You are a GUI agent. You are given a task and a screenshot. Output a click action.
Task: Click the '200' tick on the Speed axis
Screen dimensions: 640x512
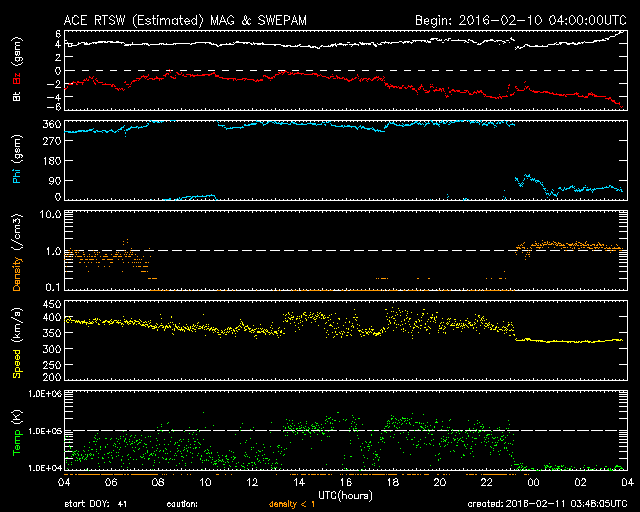point(52,376)
